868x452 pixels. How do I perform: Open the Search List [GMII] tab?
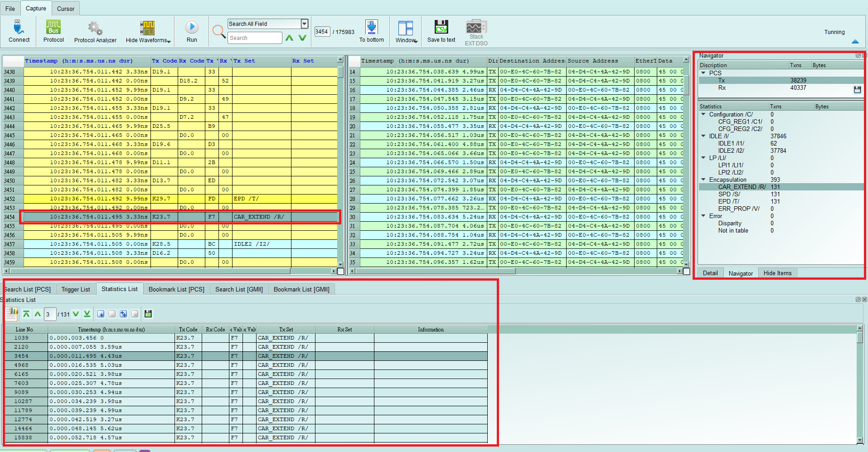[239, 289]
